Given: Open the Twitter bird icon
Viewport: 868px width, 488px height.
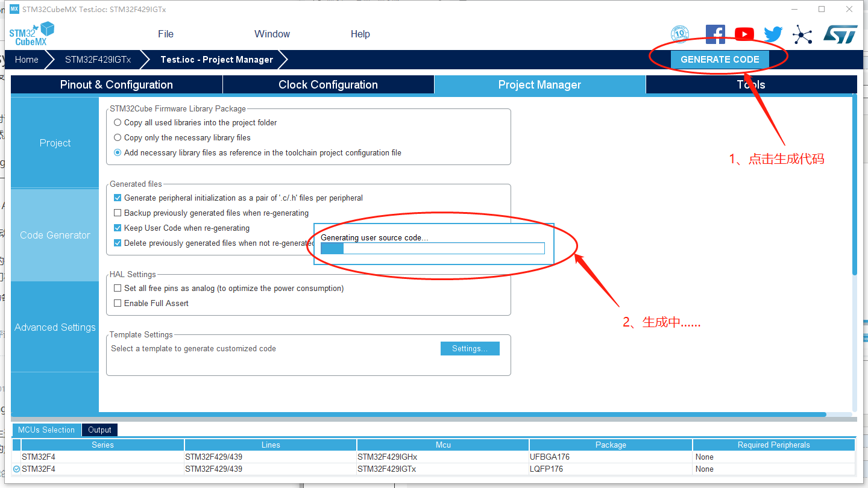Looking at the screenshot, I should (773, 34).
